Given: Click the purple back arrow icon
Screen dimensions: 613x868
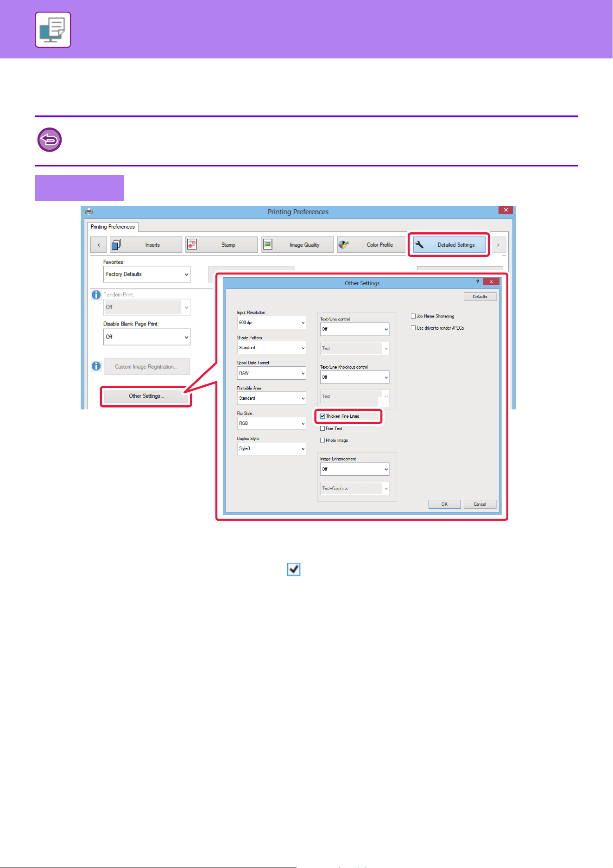Looking at the screenshot, I should pos(50,140).
